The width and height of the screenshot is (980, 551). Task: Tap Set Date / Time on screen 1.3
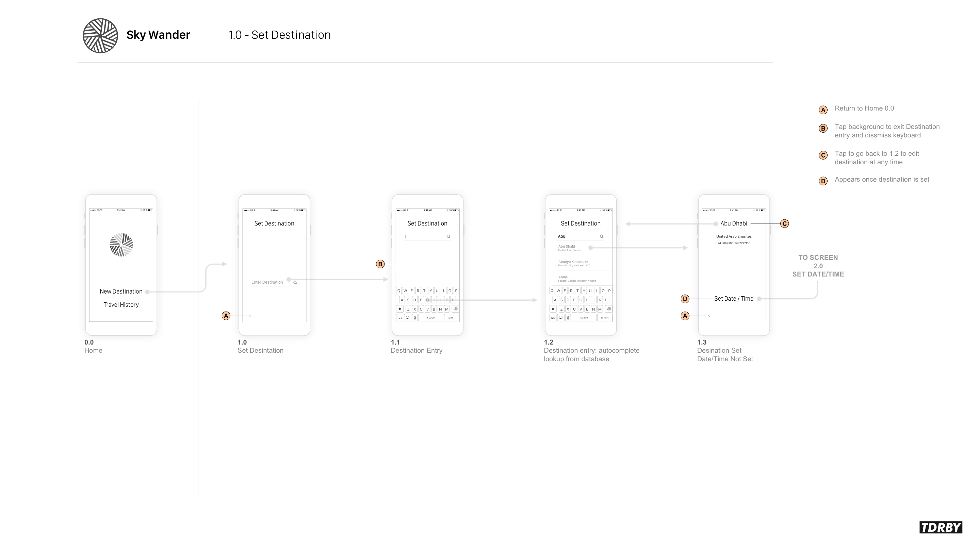(x=734, y=299)
